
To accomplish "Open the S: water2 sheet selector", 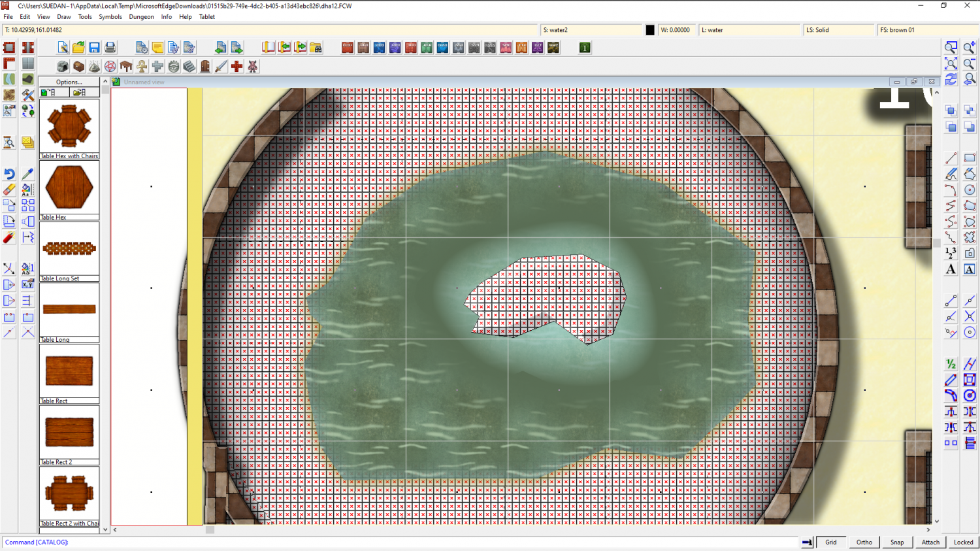I will [591, 30].
